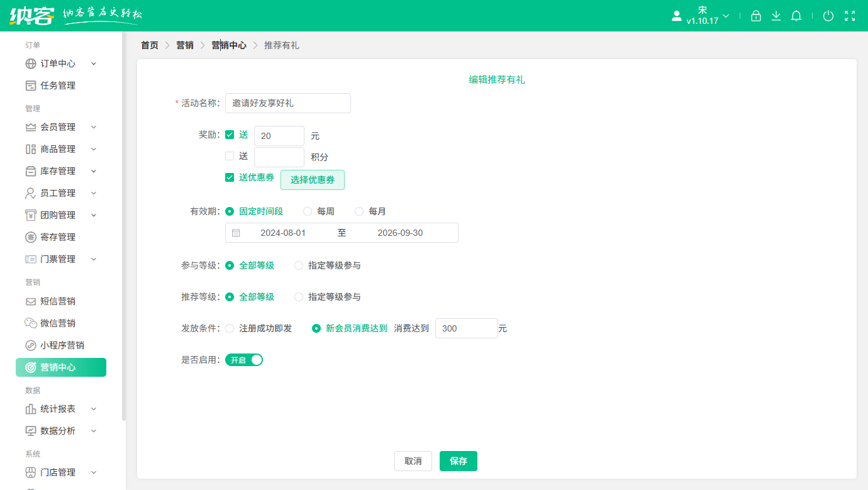
Task: Open notifications via the bell icon
Action: 796,16
